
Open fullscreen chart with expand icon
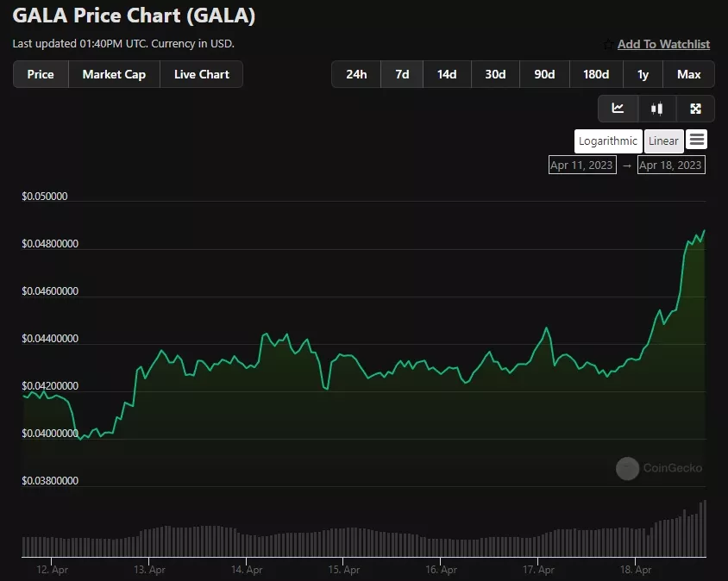pos(695,109)
